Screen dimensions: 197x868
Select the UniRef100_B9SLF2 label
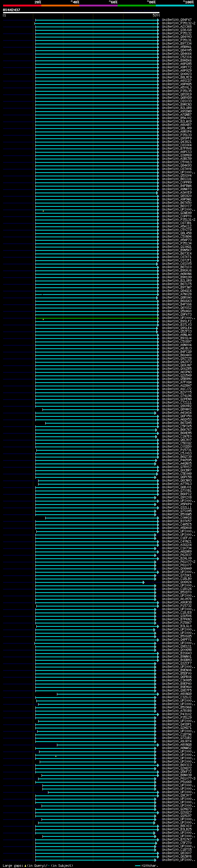[x=177, y=321]
